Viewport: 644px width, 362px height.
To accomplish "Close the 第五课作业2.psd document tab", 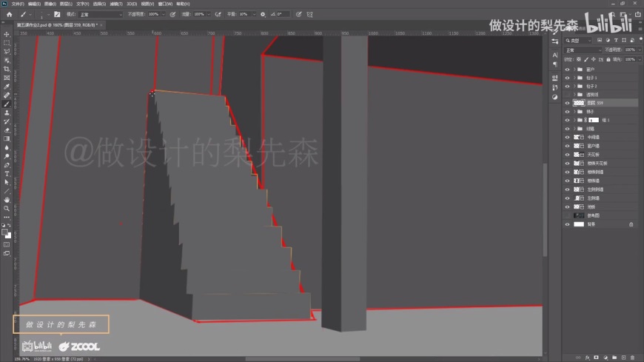I will click(x=101, y=25).
